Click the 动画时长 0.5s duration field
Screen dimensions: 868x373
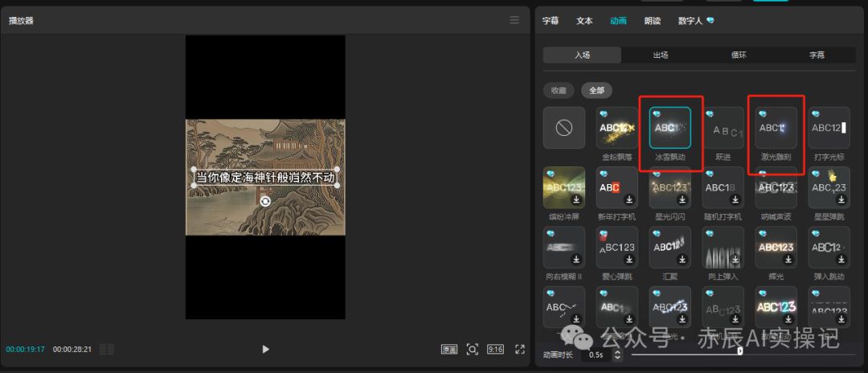[597, 355]
